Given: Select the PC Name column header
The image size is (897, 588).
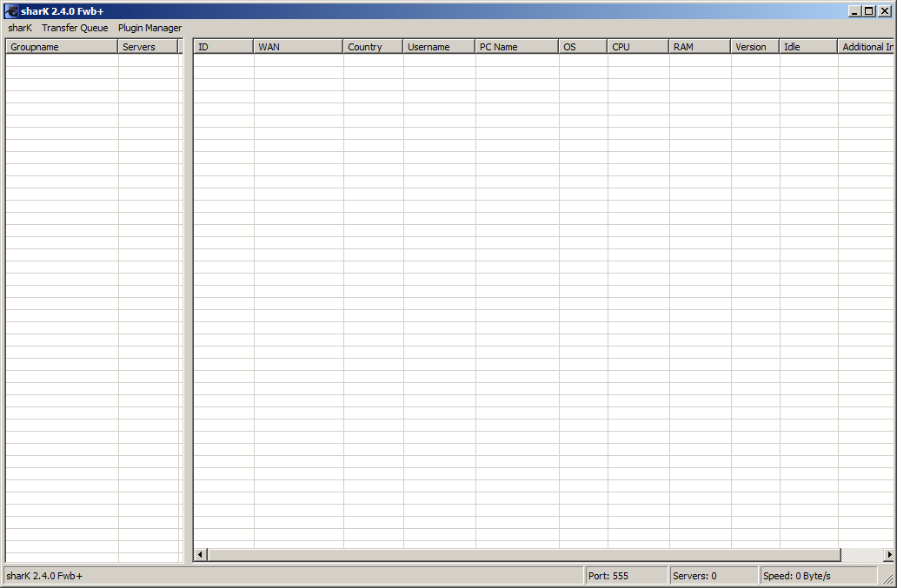Looking at the screenshot, I should tap(516, 47).
